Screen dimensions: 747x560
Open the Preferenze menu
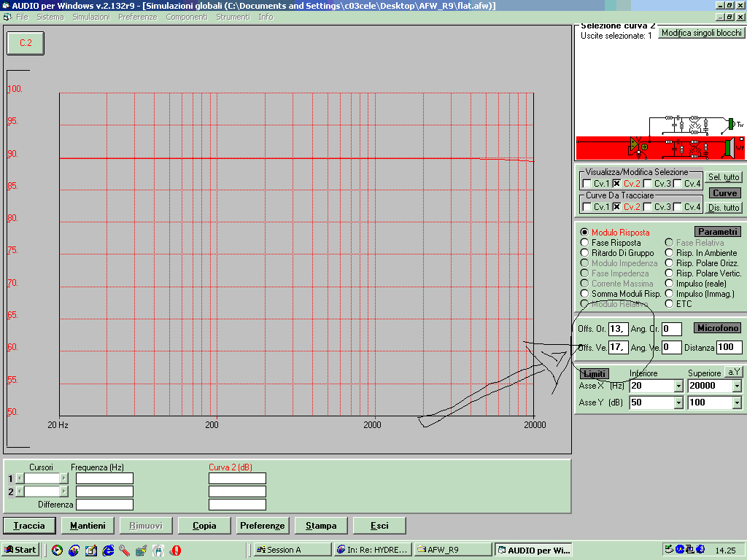pos(138,17)
